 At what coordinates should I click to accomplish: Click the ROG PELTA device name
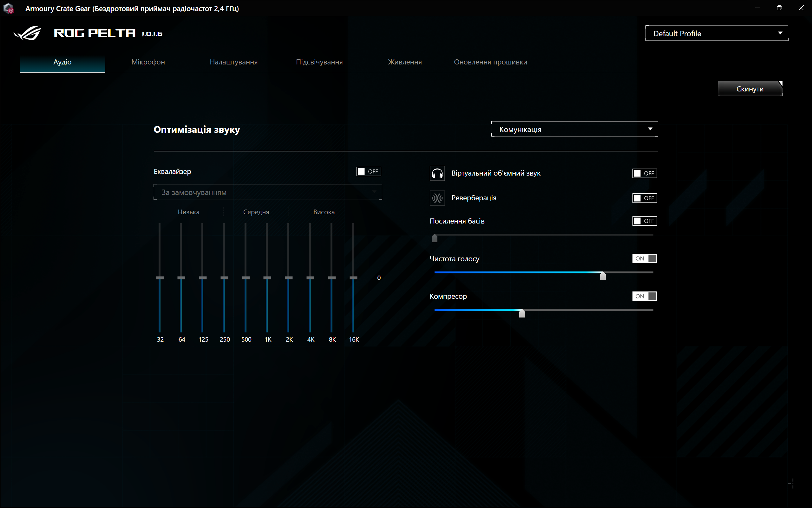point(95,33)
